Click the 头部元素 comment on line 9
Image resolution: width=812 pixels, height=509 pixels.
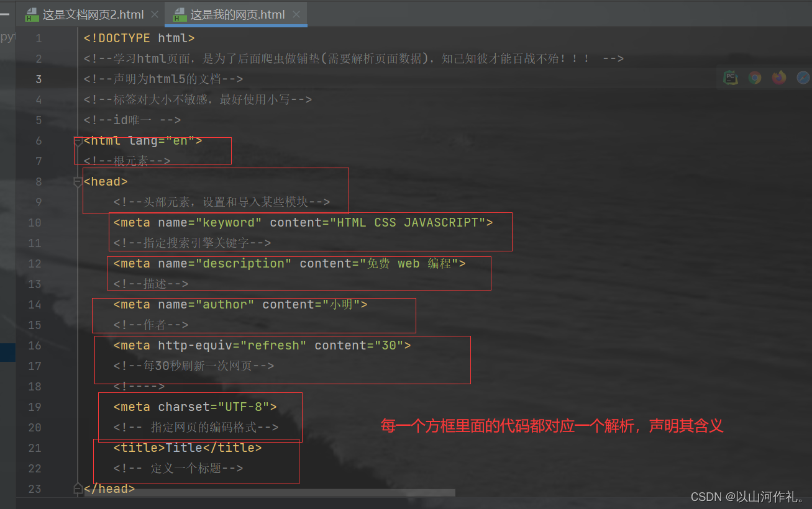(222, 202)
